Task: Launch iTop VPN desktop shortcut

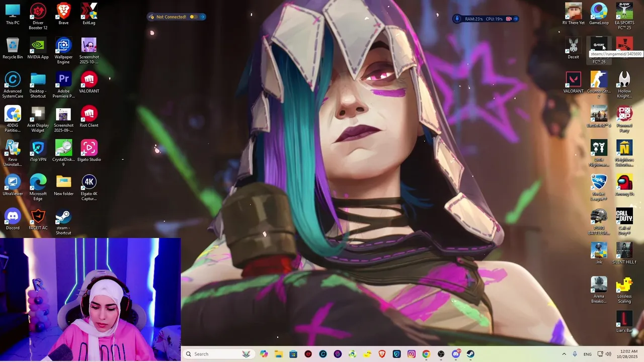Action: (x=38, y=151)
